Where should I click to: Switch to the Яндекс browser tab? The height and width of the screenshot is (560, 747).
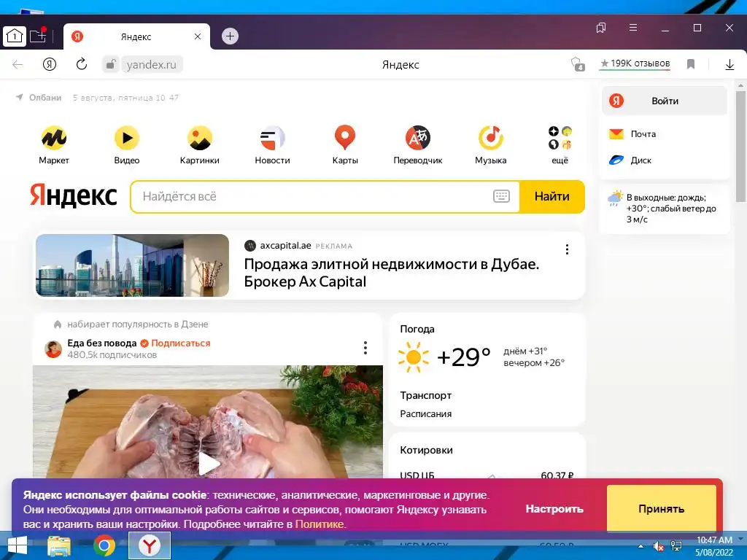136,36
